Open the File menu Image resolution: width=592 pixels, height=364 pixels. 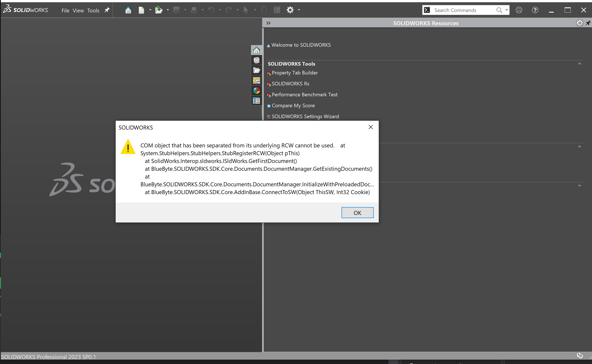click(65, 11)
